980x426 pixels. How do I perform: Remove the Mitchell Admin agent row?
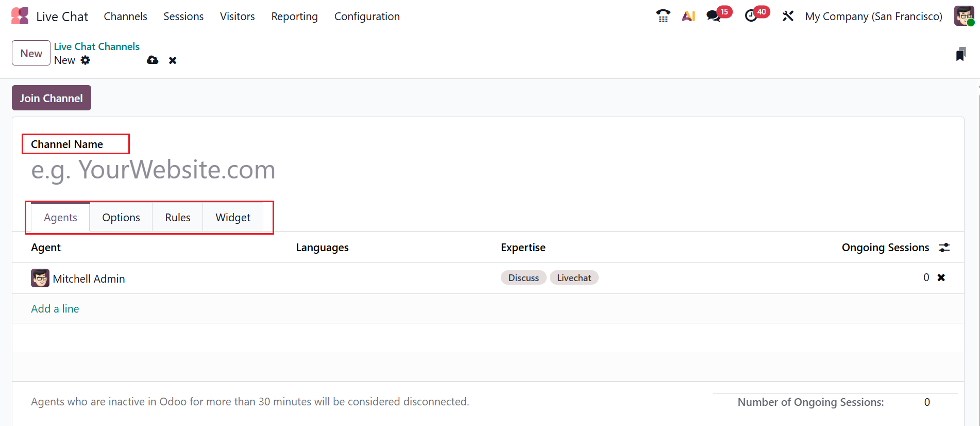[941, 277]
